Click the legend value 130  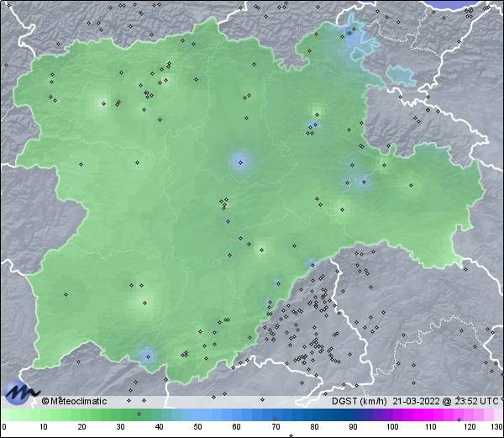[x=496, y=427]
